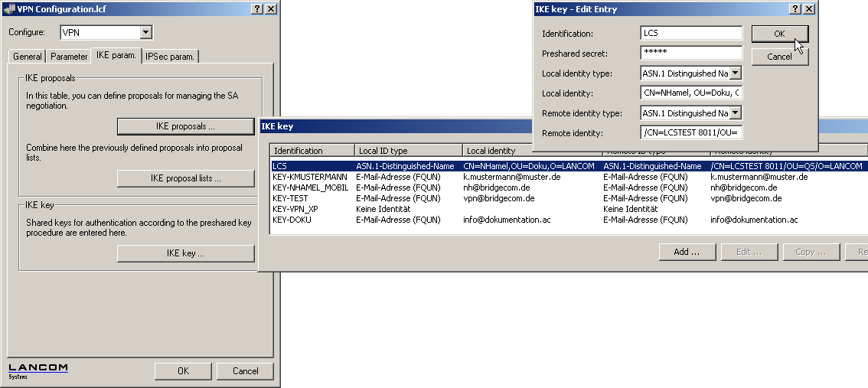Image resolution: width=868 pixels, height=388 pixels.
Task: Cancel the IKE key Edit Entry dialog
Action: point(779,57)
